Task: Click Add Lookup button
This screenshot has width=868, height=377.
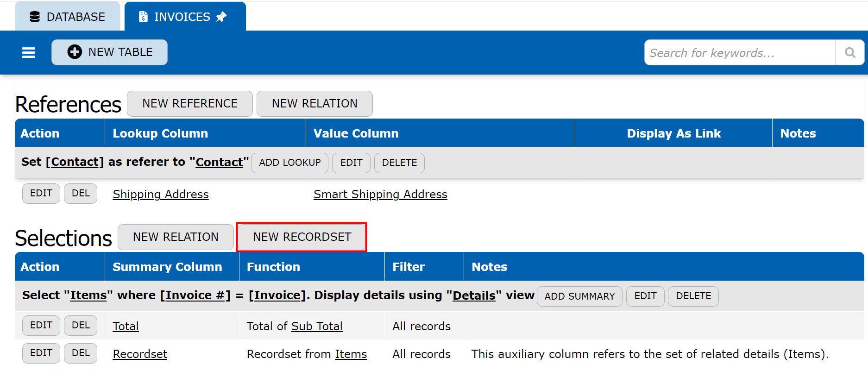Action: (x=290, y=163)
